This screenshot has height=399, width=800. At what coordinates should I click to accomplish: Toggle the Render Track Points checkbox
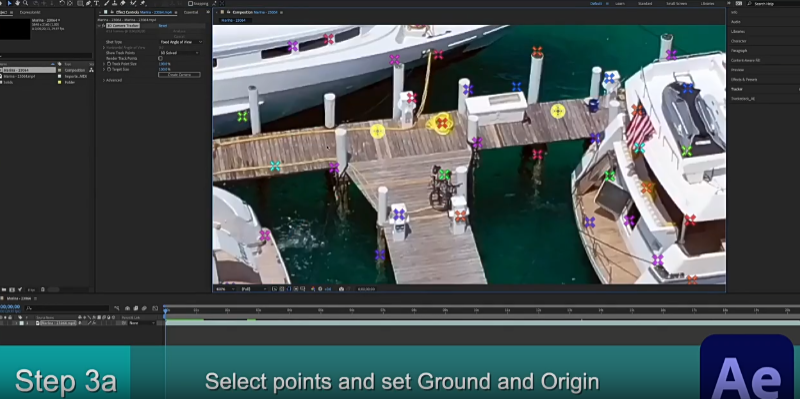coord(160,58)
